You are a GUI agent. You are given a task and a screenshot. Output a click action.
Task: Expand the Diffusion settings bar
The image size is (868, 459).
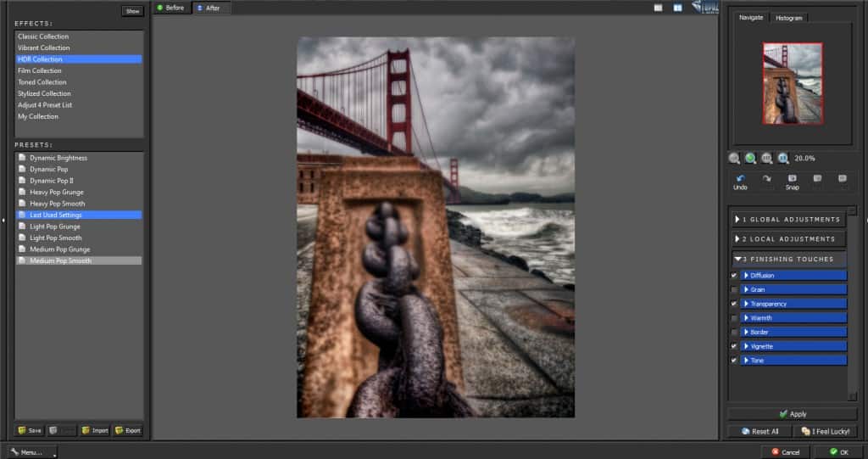[x=793, y=276]
